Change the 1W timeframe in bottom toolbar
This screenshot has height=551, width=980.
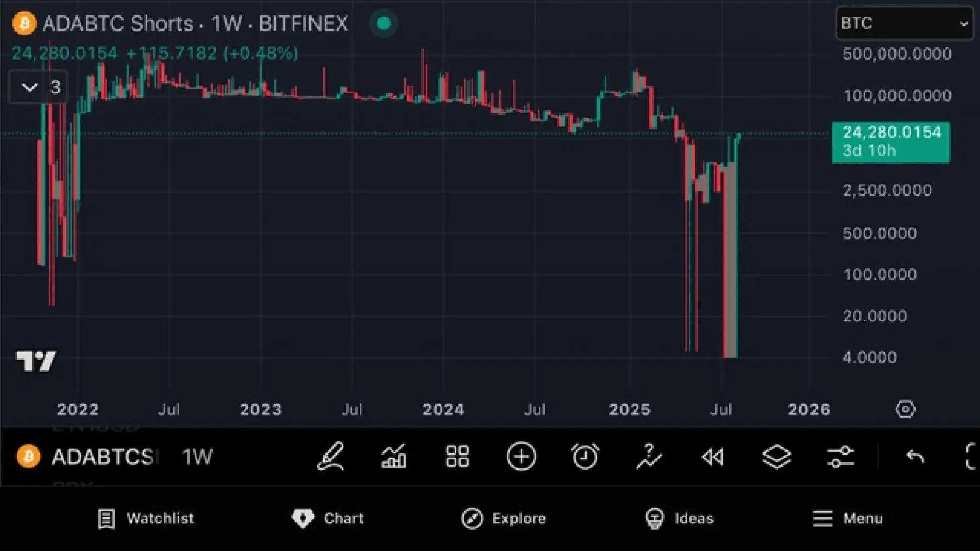[x=197, y=457]
